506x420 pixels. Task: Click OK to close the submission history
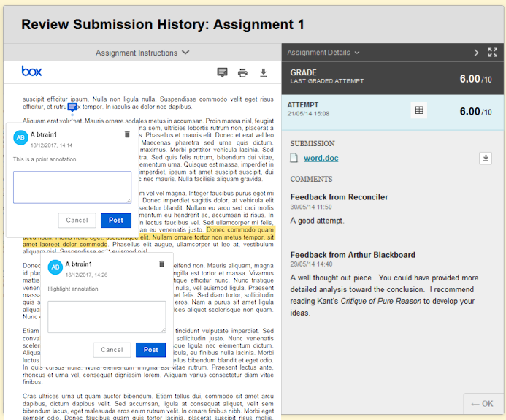point(483,404)
